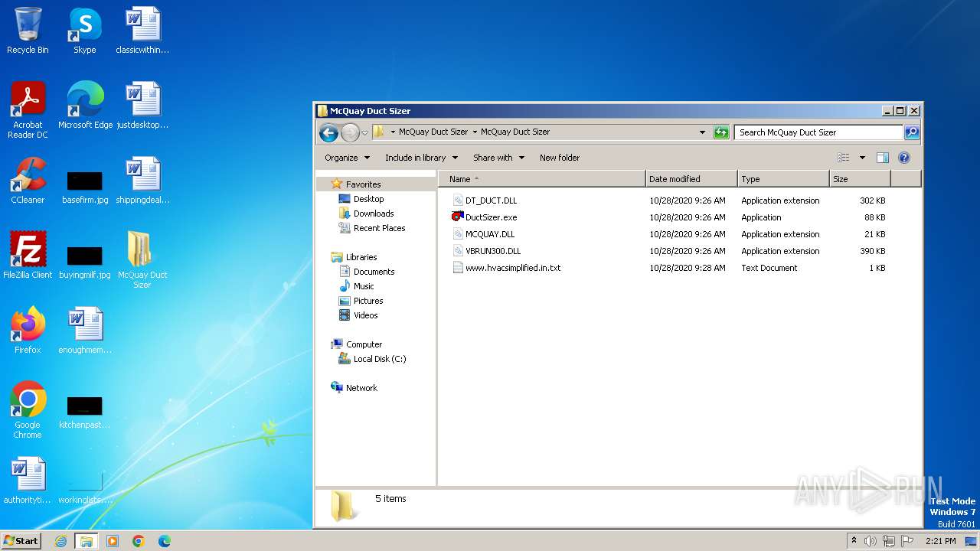Open Music library
Screen dimensions: 980x551
pyautogui.click(x=364, y=286)
